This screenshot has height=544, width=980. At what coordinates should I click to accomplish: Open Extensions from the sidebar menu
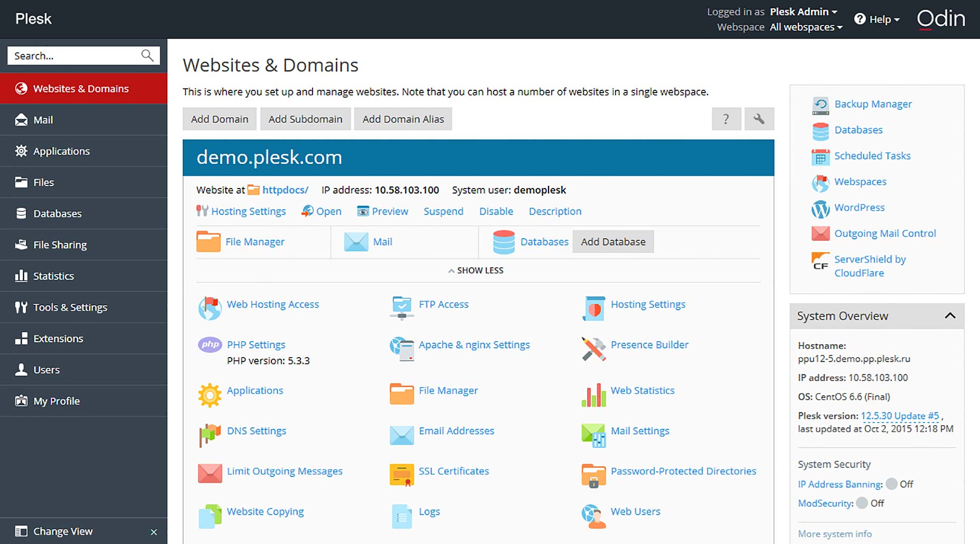83,338
